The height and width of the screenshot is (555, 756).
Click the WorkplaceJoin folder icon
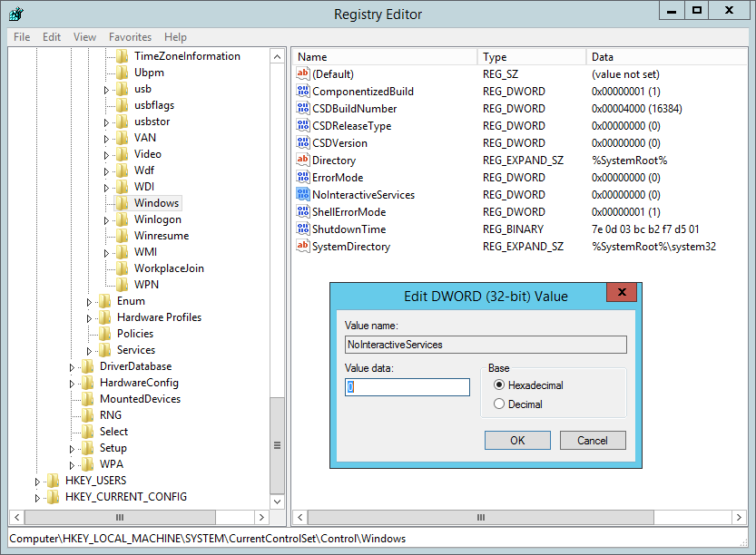(123, 268)
